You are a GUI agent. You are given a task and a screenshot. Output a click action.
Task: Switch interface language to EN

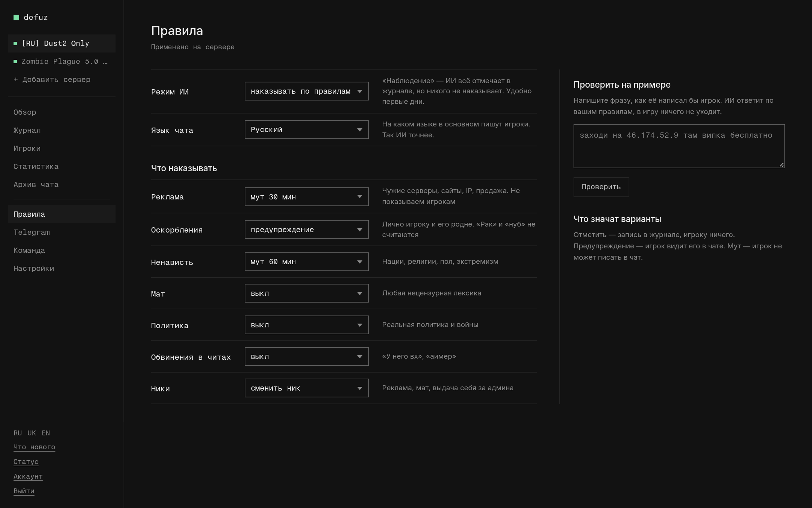coord(46,433)
